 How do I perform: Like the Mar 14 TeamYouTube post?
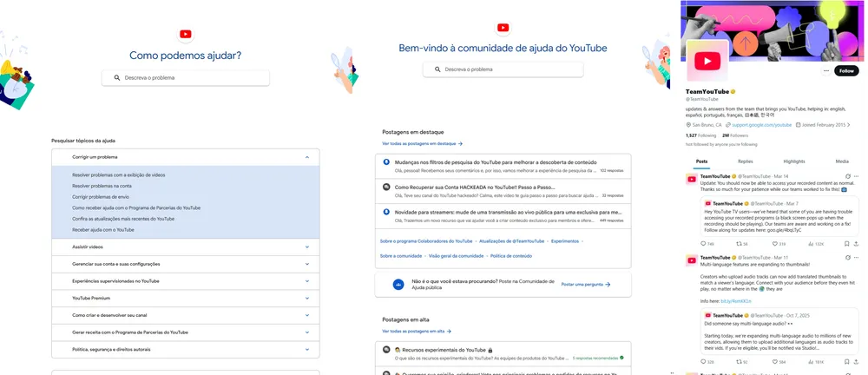(x=777, y=244)
